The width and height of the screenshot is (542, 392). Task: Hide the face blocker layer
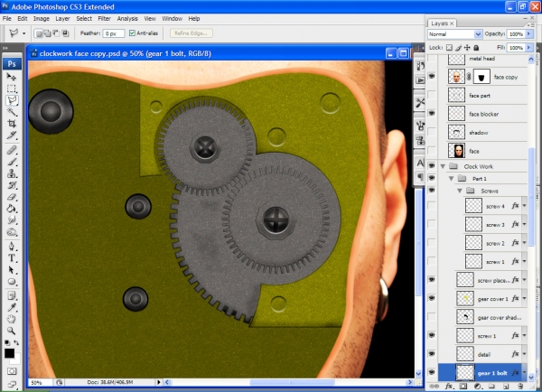tap(432, 114)
